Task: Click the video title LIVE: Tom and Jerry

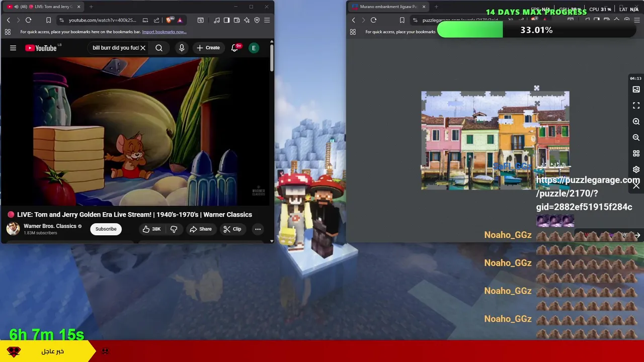Action: pos(134,215)
